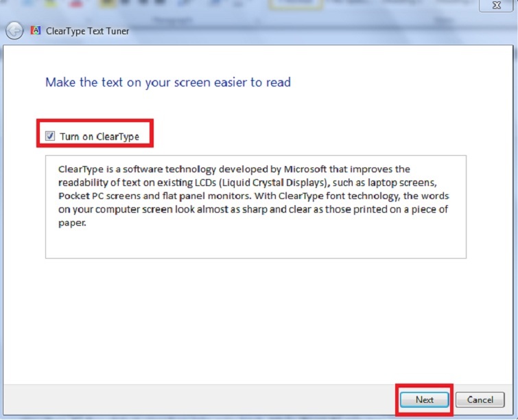Click the "Make the text on your screen easier to read" heading
The image size is (518, 420).
tap(168, 82)
